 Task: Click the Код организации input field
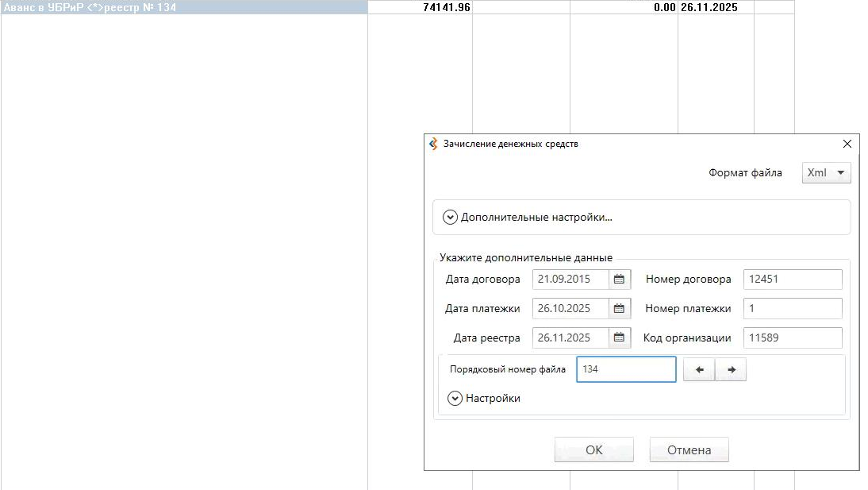792,338
